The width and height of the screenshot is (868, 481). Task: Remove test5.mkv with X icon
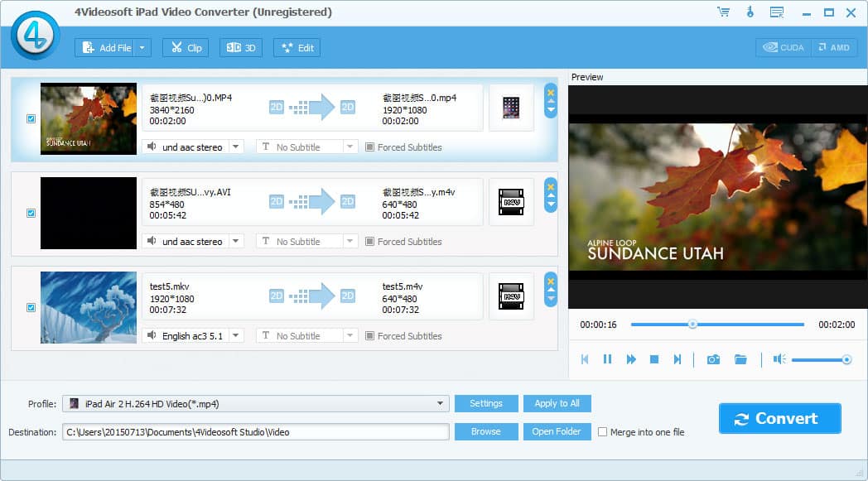[551, 281]
